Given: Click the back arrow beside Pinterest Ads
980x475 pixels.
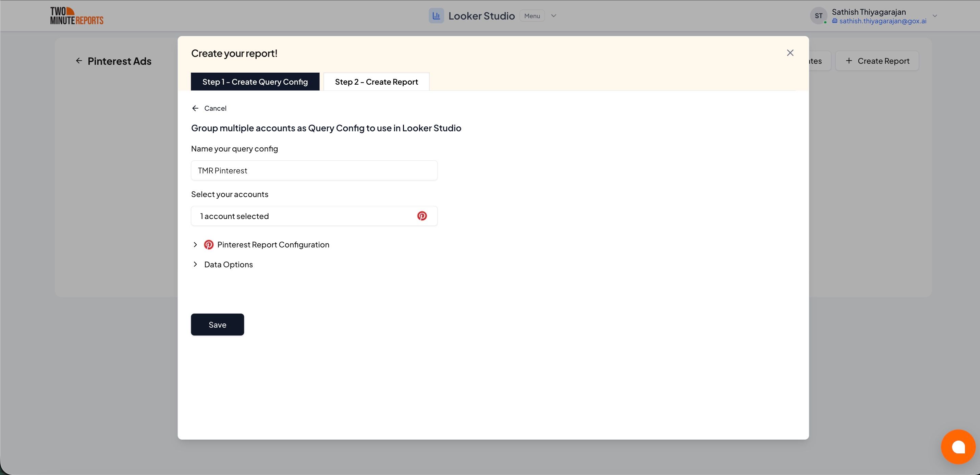Looking at the screenshot, I should (78, 61).
